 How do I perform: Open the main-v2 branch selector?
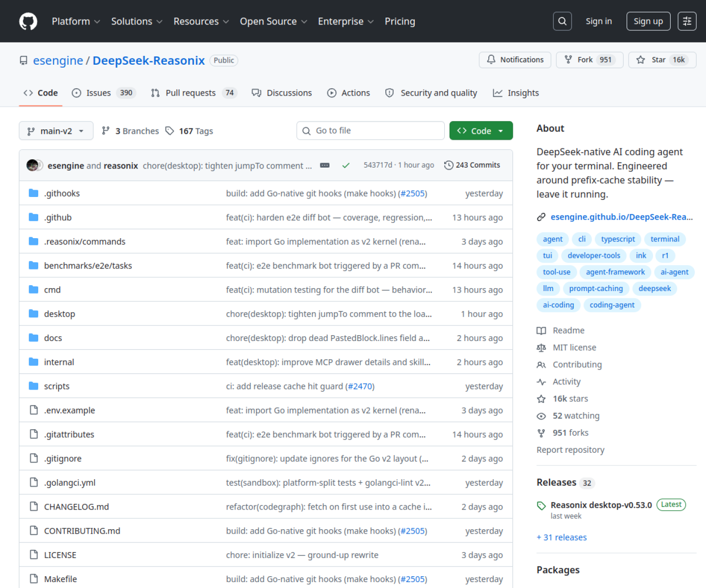56,131
